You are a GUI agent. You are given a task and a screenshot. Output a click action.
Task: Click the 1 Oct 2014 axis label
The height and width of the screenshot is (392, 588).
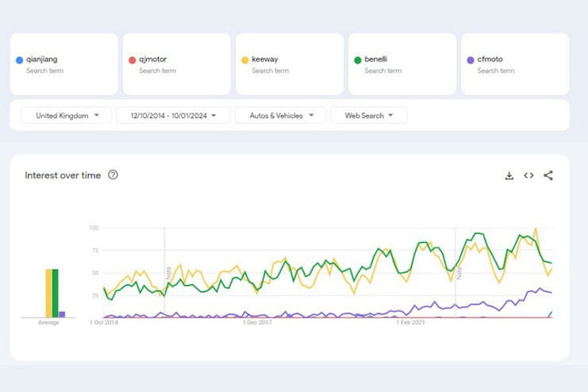[104, 322]
